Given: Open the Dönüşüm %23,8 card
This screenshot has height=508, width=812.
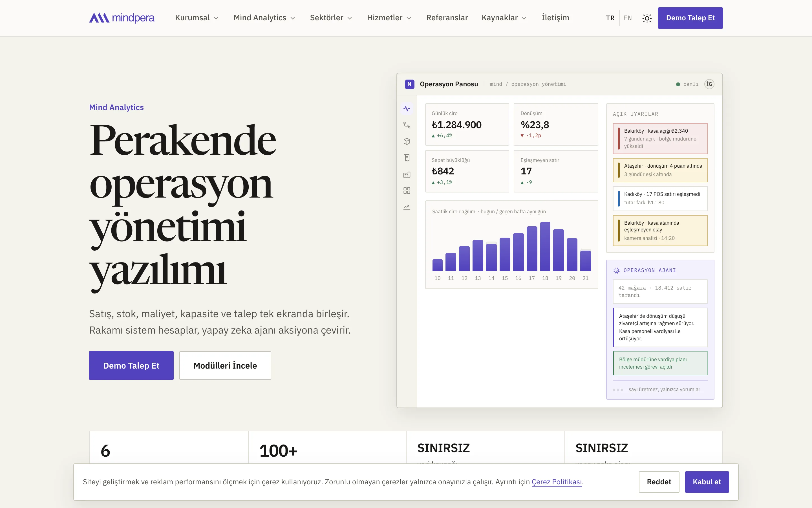Looking at the screenshot, I should coord(556,124).
